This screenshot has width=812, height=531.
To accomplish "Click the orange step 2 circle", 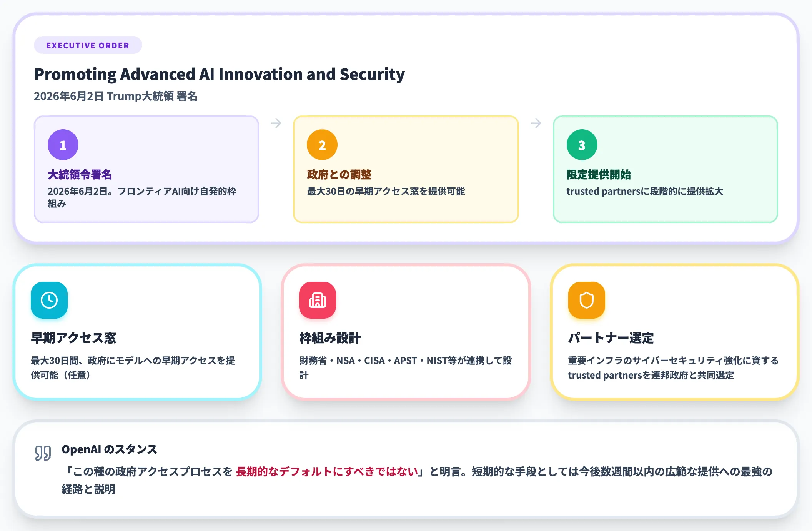I will (x=322, y=145).
